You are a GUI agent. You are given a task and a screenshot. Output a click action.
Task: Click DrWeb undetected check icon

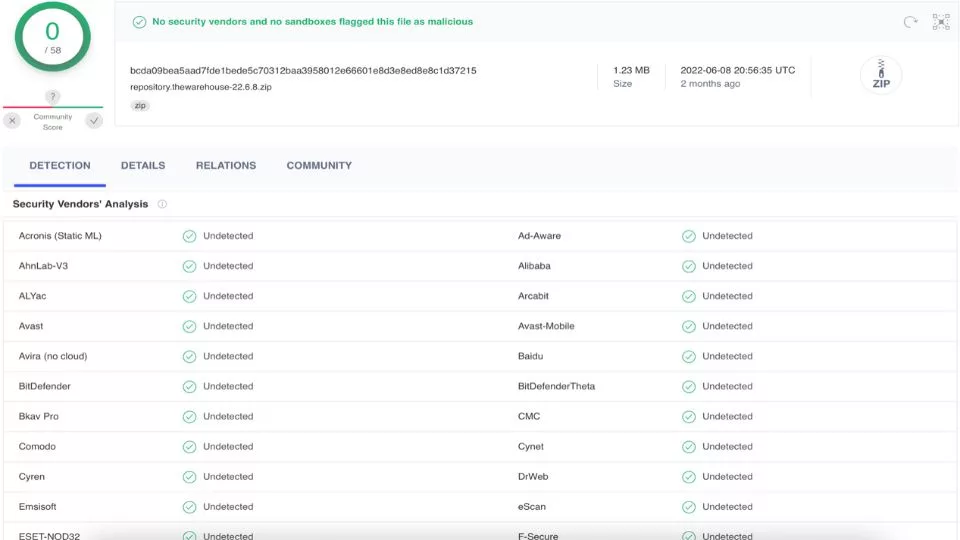[689, 477]
